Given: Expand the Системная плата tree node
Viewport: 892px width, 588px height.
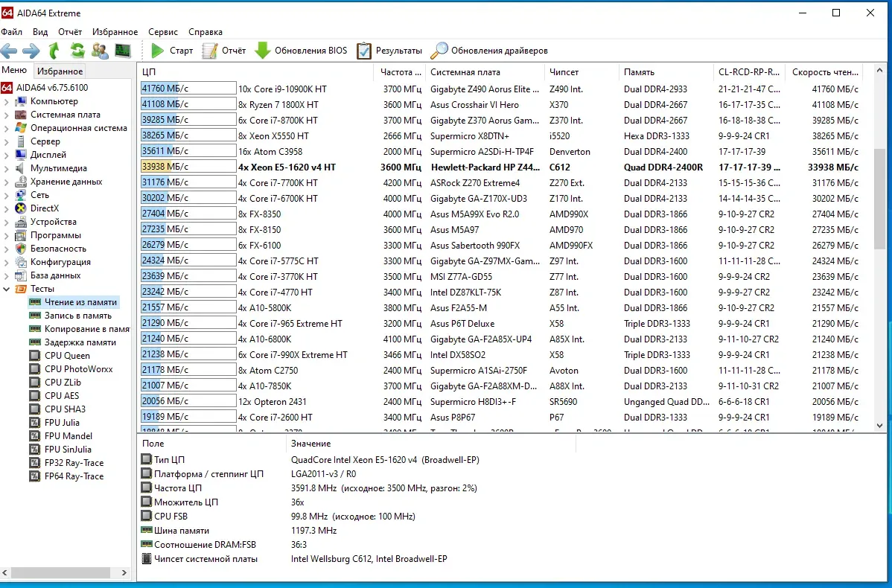Looking at the screenshot, I should 7,115.
